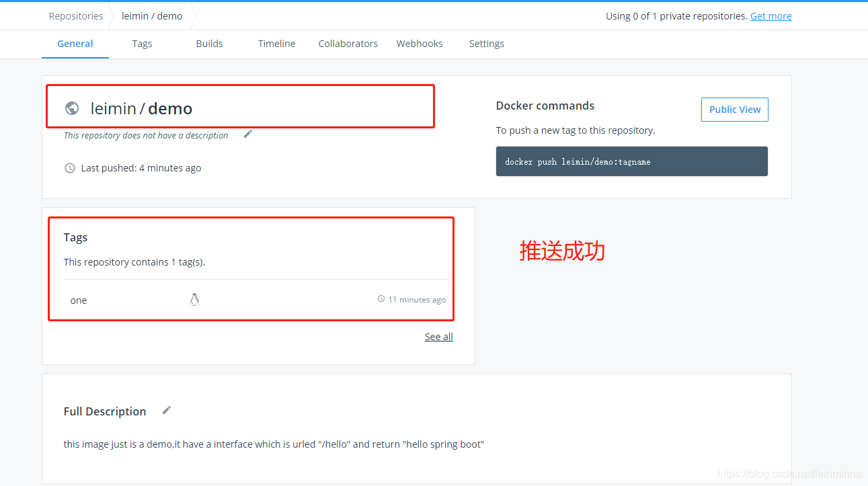Click the Linux penguin icon in tag row one
Viewport: 868px width, 486px height.
pos(194,300)
